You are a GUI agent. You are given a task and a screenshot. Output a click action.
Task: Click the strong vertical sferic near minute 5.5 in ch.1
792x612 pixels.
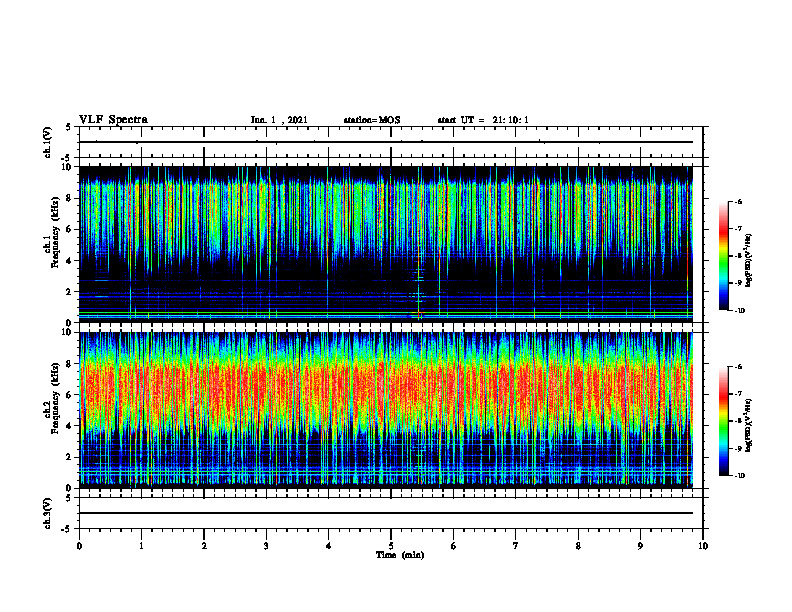pyautogui.click(x=419, y=244)
